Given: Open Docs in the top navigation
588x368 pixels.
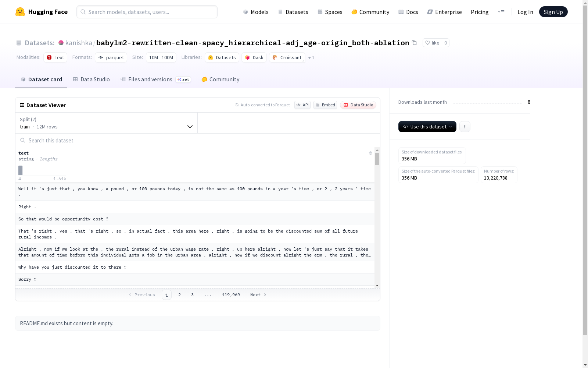Looking at the screenshot, I should click(408, 12).
